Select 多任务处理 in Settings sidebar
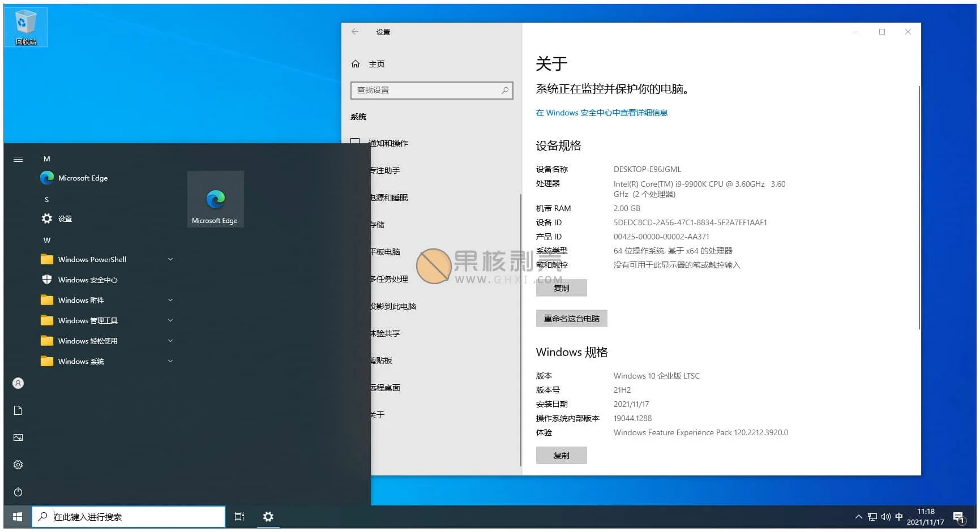 389,279
